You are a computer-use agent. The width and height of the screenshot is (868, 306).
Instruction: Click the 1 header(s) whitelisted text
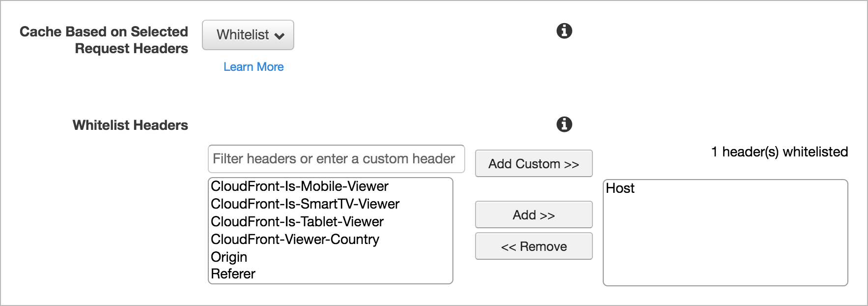pyautogui.click(x=780, y=152)
